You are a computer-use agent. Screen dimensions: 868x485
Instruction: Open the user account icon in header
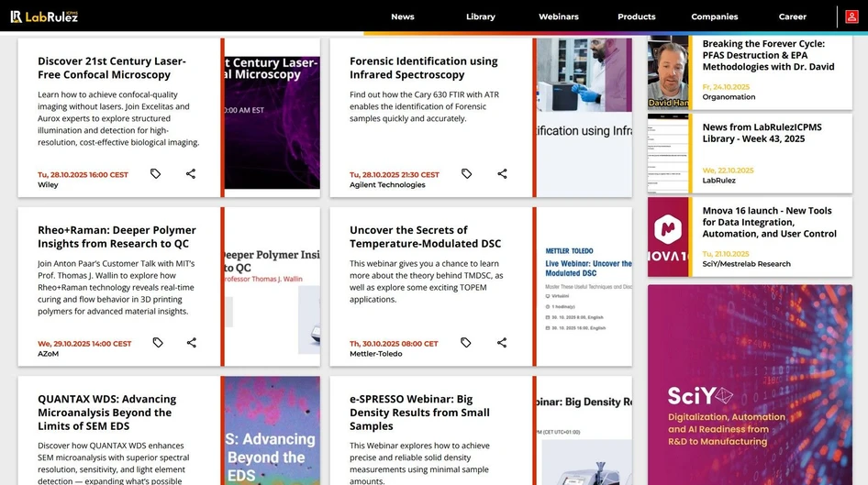pos(851,17)
